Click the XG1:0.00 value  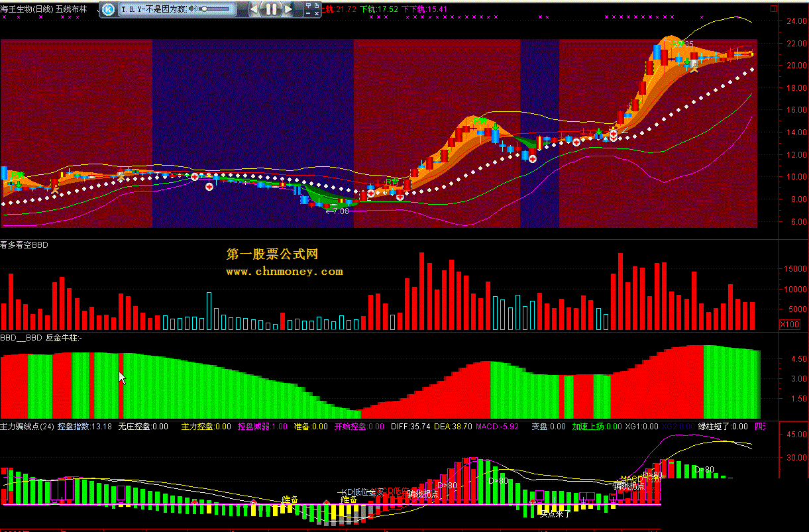tap(642, 427)
